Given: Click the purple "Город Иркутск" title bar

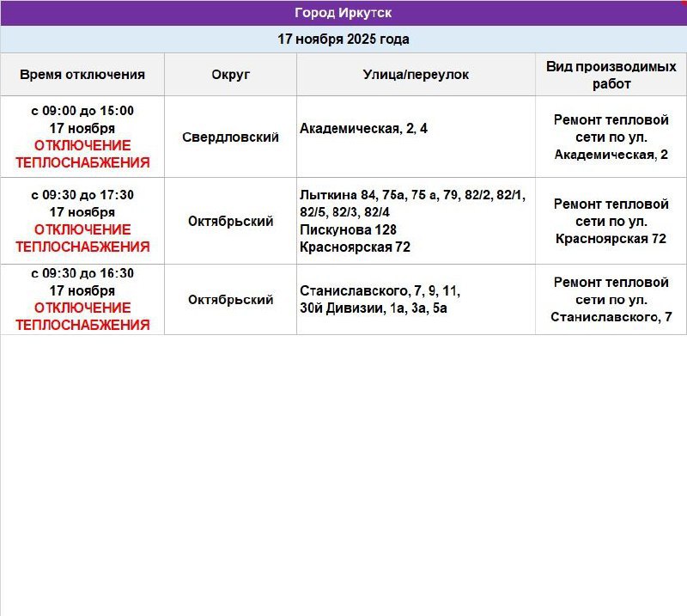Looking at the screenshot, I should [x=343, y=12].
